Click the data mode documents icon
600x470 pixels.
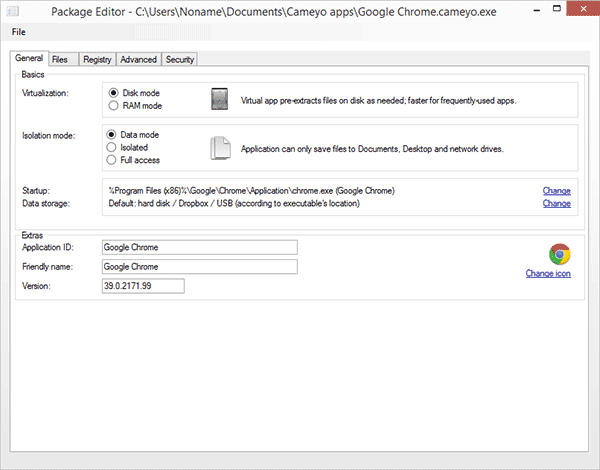pos(220,148)
